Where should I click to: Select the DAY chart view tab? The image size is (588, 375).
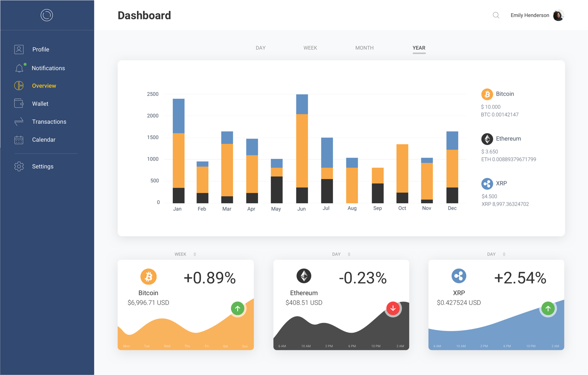click(261, 48)
